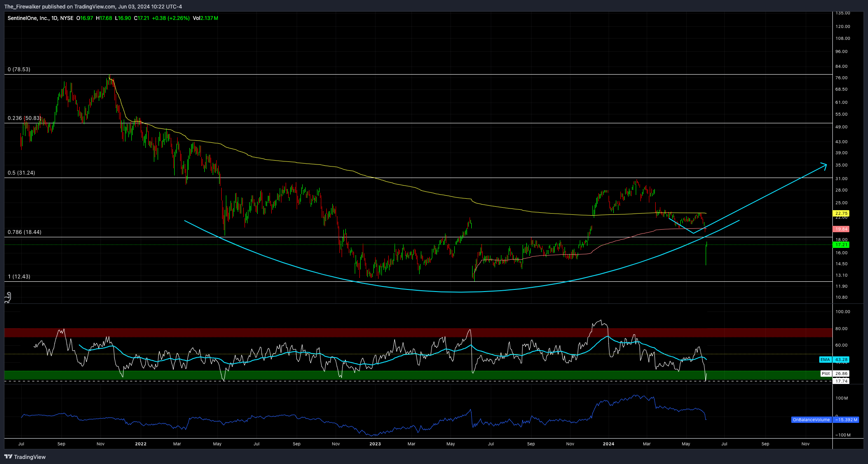Select the 0.786 (18.44) Fibonacci level label
This screenshot has width=868, height=464.
pos(25,232)
